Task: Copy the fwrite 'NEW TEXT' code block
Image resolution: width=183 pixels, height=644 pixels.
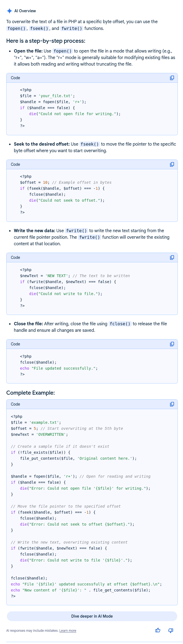Action: 172,257
